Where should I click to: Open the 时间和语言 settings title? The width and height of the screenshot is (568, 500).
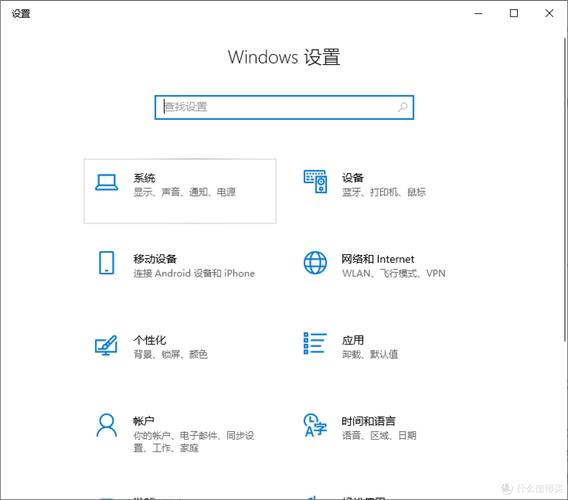[x=368, y=421]
